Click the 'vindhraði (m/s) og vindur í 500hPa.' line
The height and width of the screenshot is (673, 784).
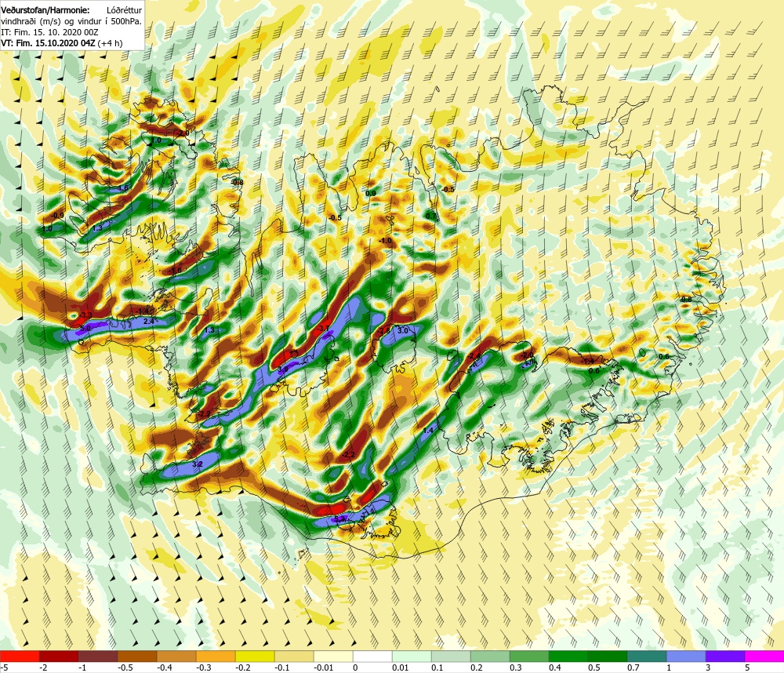[71, 21]
